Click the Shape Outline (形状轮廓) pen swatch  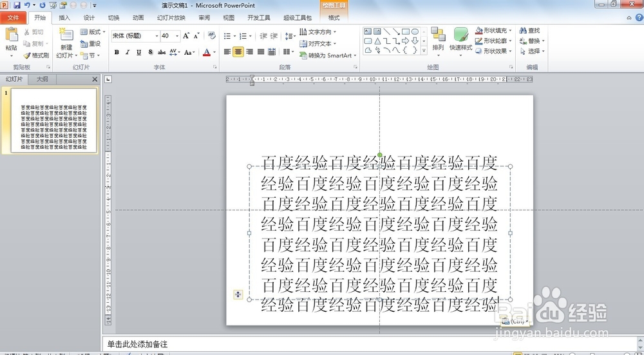(x=478, y=41)
